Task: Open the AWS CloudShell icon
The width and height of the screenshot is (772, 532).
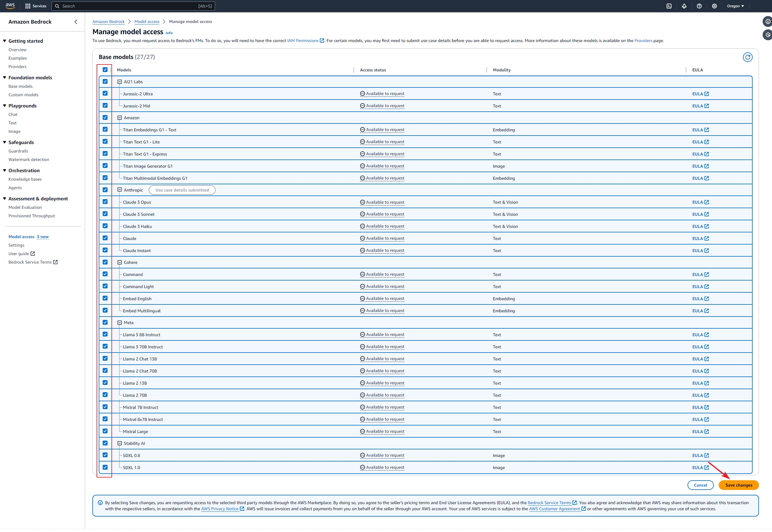Action: pos(669,6)
